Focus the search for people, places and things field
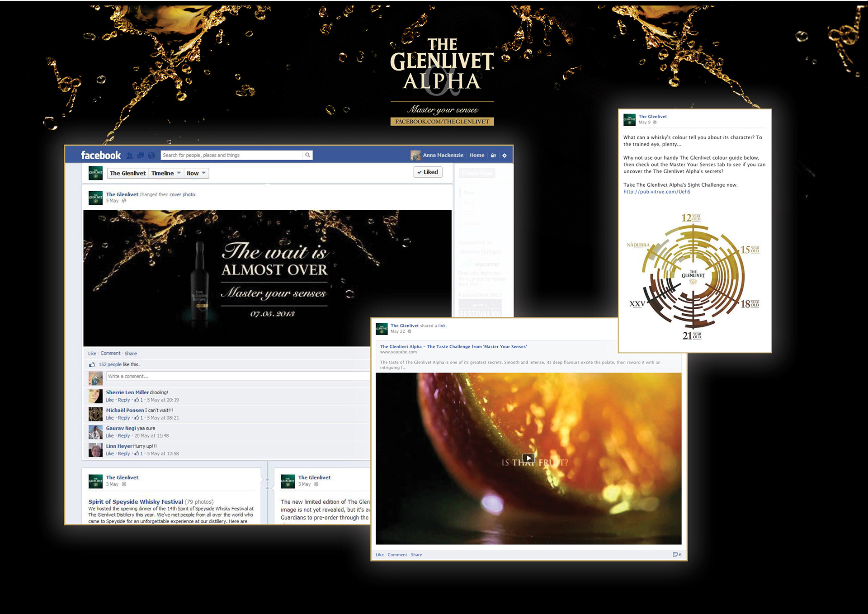This screenshot has height=614, width=868. point(232,155)
